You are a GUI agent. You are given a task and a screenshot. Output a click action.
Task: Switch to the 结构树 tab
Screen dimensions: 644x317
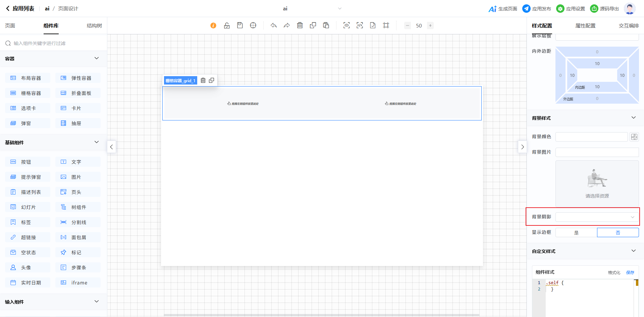tap(94, 26)
